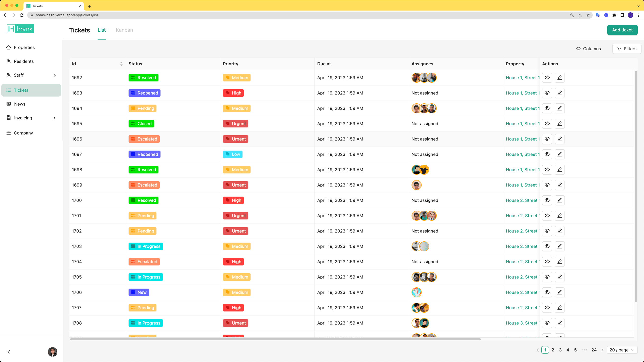The image size is (644, 362).
Task: Expand the Invoicing sidebar submenu
Action: tap(55, 118)
